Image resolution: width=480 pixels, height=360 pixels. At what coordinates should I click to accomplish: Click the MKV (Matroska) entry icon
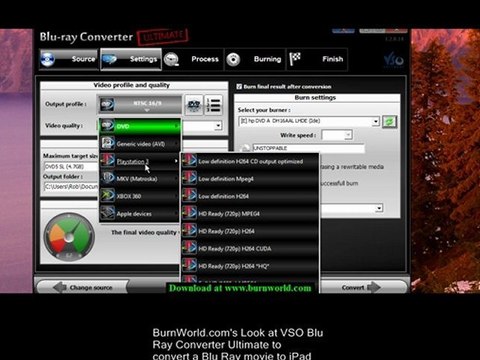click(x=108, y=178)
